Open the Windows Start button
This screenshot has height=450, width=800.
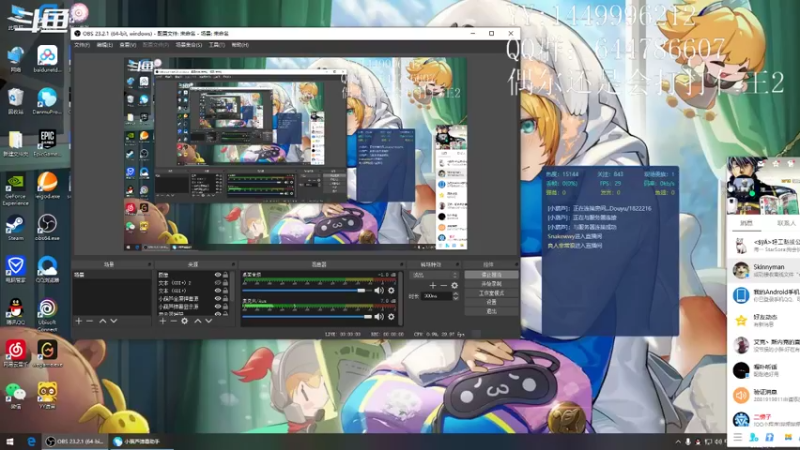pyautogui.click(x=10, y=442)
